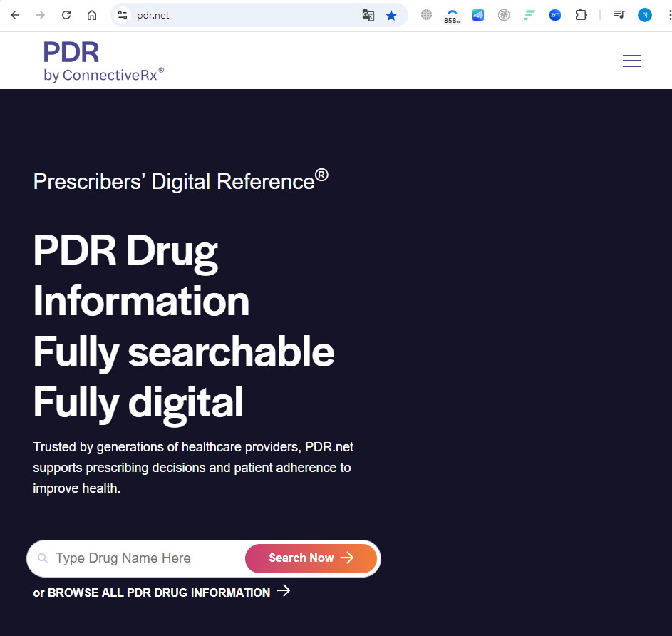This screenshot has width=672, height=636.
Task: Open the green striped F extension
Action: click(529, 16)
